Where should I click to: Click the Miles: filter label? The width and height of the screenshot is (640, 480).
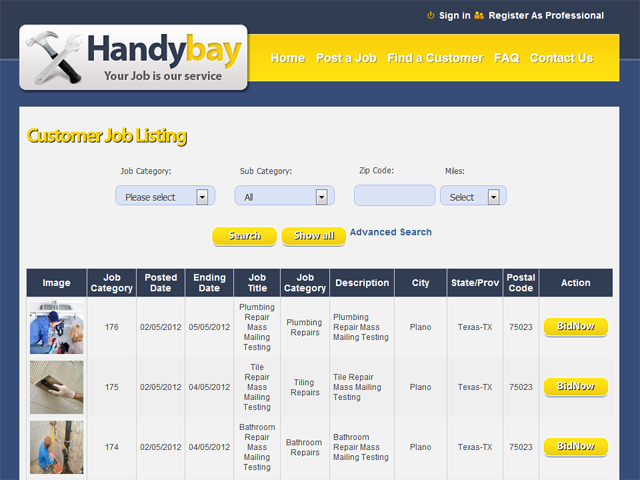(455, 171)
